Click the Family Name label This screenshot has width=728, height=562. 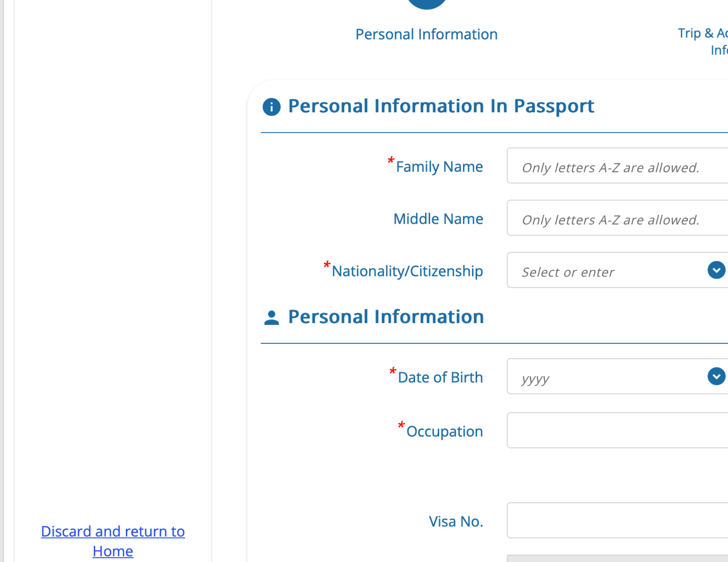pos(439,167)
